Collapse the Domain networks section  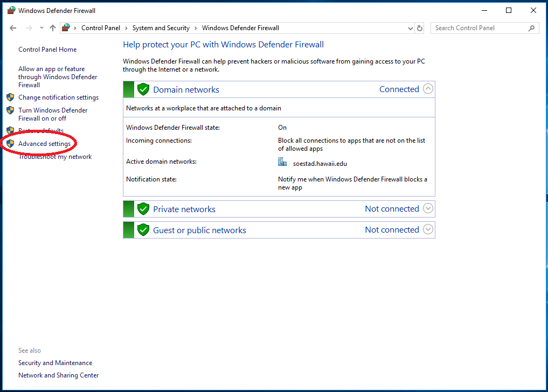pos(428,89)
